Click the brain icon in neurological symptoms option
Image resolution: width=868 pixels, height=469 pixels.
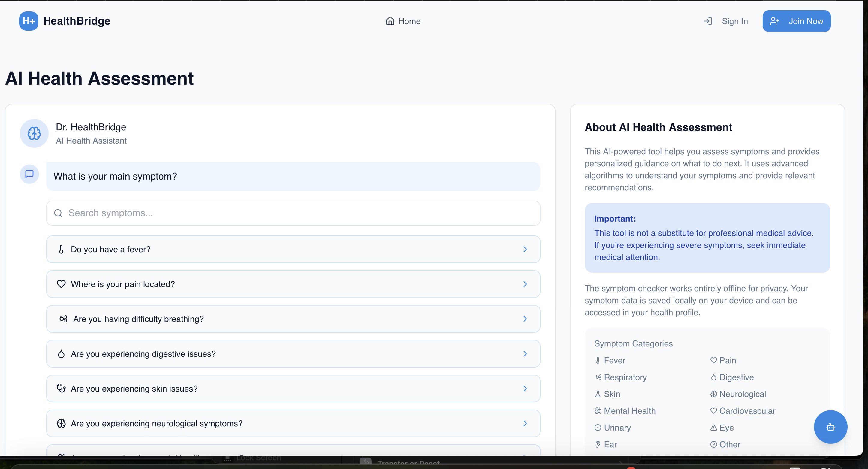[x=61, y=423]
